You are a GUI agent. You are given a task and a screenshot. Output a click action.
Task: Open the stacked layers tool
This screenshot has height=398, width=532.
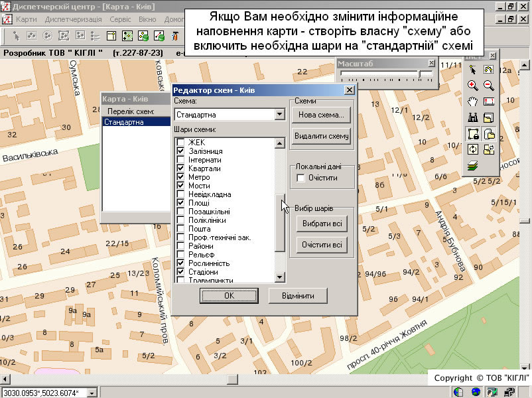click(x=472, y=165)
